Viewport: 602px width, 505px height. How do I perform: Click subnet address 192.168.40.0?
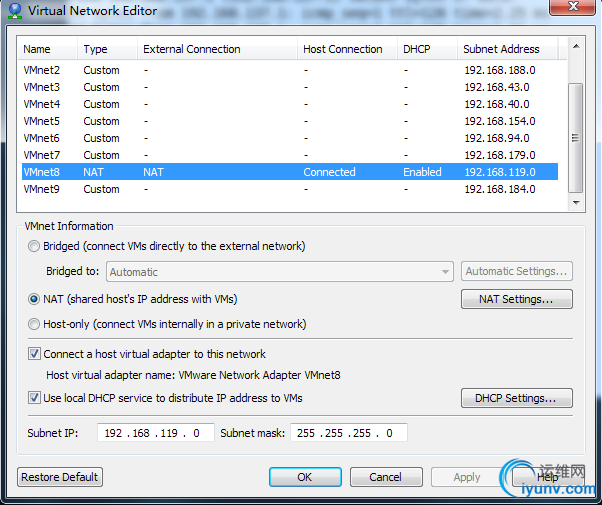coord(497,104)
